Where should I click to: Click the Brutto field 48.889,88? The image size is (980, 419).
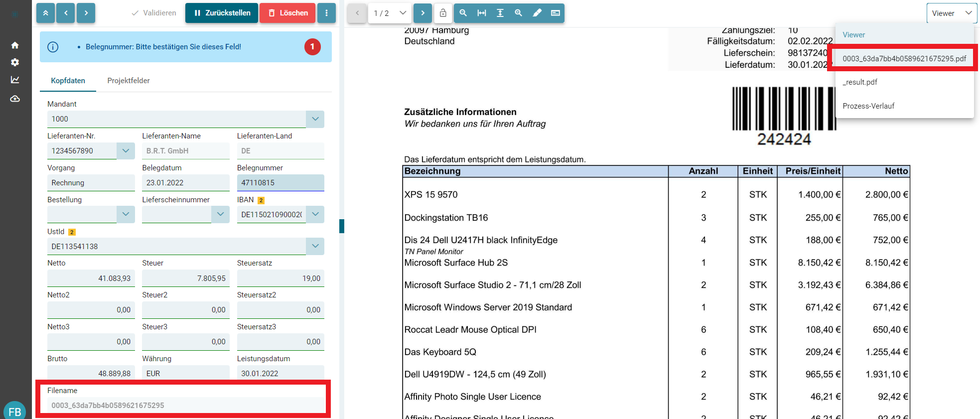point(91,373)
